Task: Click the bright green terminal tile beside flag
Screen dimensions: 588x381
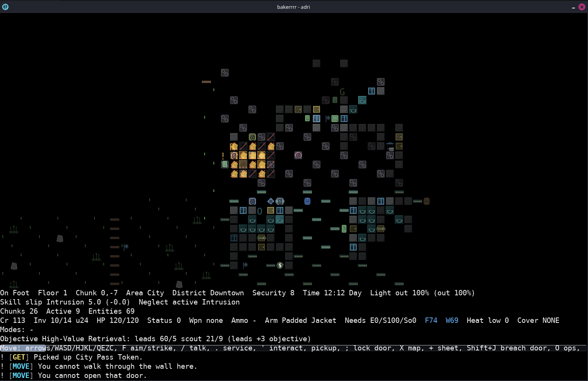Action: [x=335, y=119]
